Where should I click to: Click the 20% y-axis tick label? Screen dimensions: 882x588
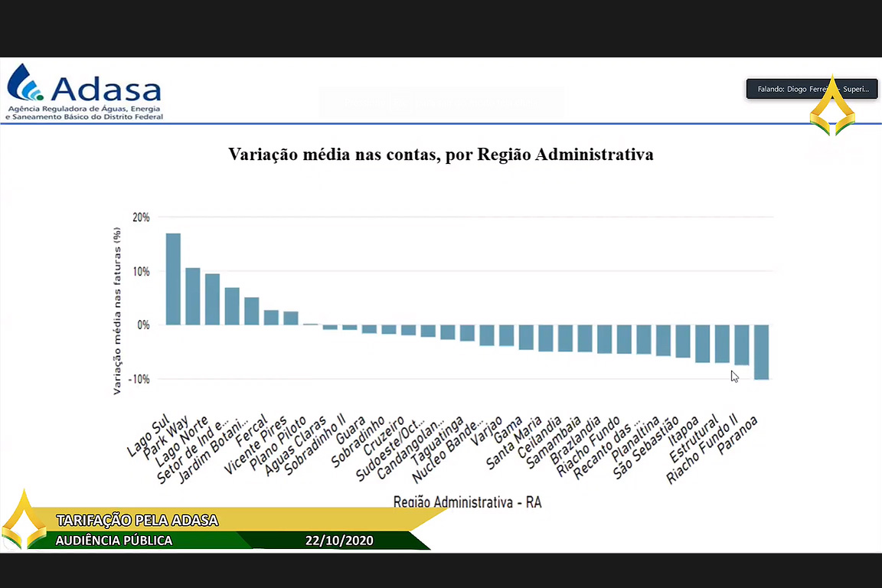tap(142, 217)
